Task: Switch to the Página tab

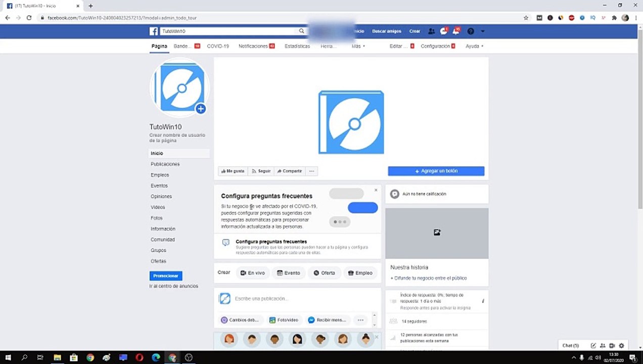Action: pos(159,46)
